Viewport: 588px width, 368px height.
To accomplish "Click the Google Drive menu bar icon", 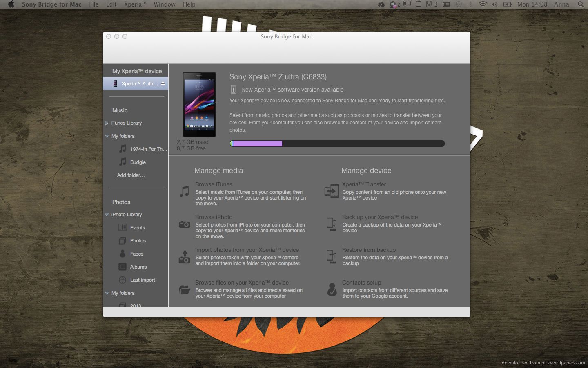I will coord(381,4).
